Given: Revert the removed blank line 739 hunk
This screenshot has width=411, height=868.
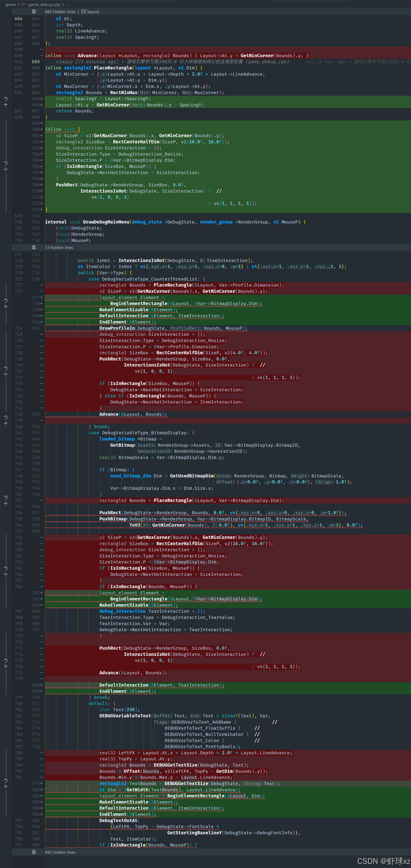Looking at the screenshot, I should pos(6,418).
